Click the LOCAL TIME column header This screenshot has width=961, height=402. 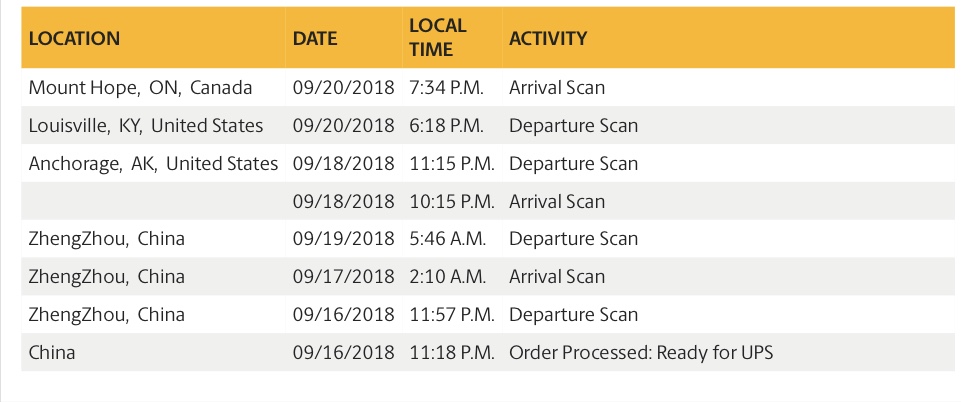[x=438, y=37]
